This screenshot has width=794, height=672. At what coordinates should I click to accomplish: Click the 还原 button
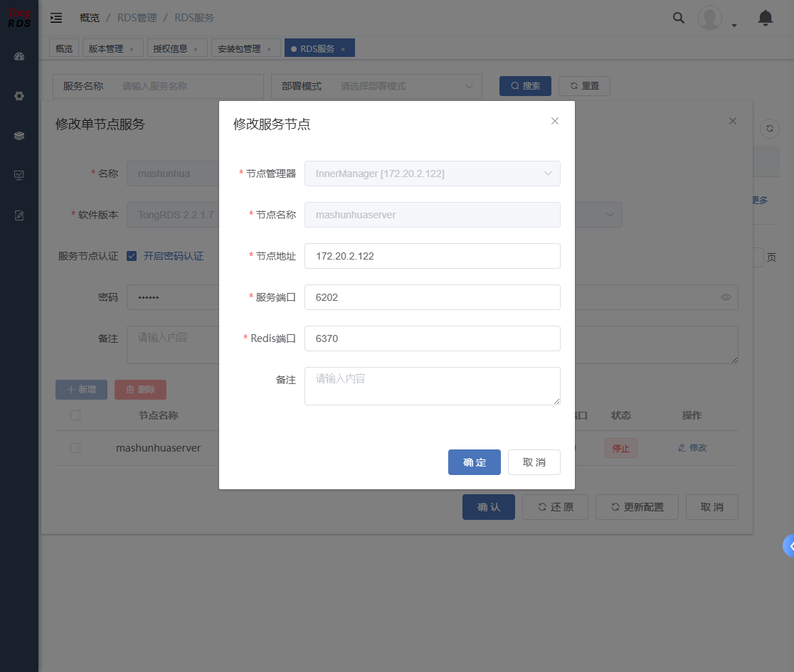pyautogui.click(x=556, y=507)
